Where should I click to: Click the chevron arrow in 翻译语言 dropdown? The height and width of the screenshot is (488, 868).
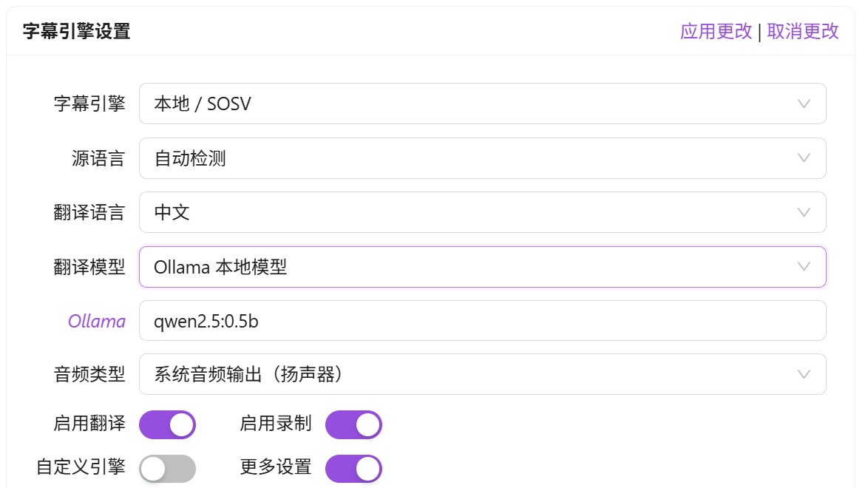(x=804, y=213)
